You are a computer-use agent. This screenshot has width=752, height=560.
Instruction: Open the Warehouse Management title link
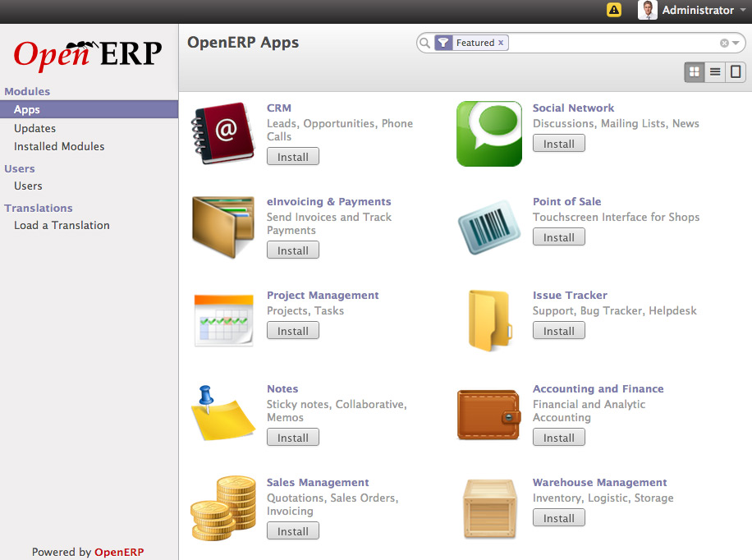tap(599, 482)
